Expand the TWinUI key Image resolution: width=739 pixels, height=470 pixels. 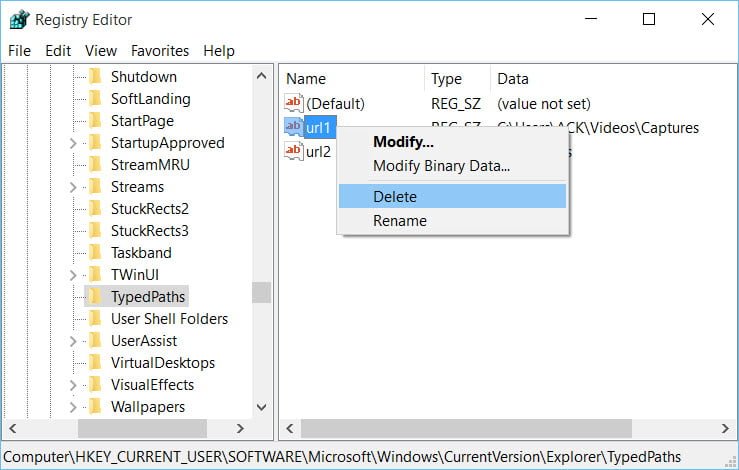click(x=73, y=275)
